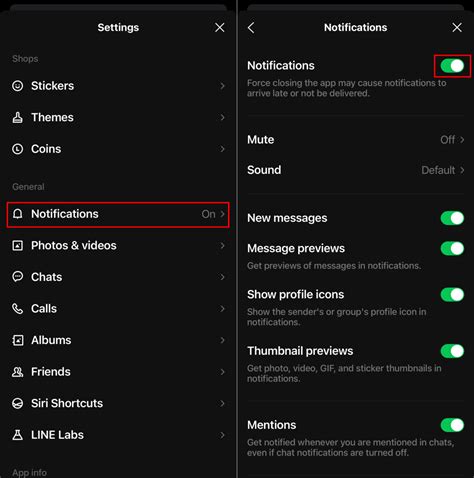Toggle off Message previews
The image size is (474, 478).
pyautogui.click(x=452, y=248)
